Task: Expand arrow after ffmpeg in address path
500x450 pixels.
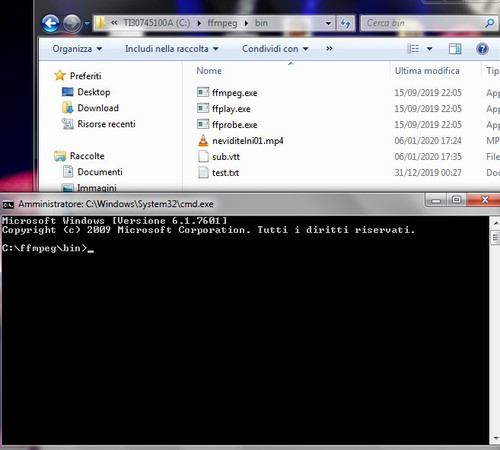Action: tap(246, 23)
